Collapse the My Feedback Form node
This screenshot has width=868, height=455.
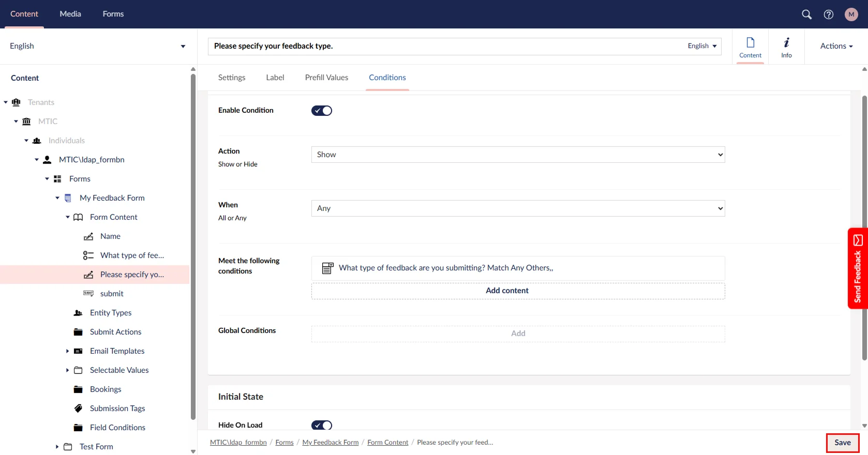coord(57,198)
